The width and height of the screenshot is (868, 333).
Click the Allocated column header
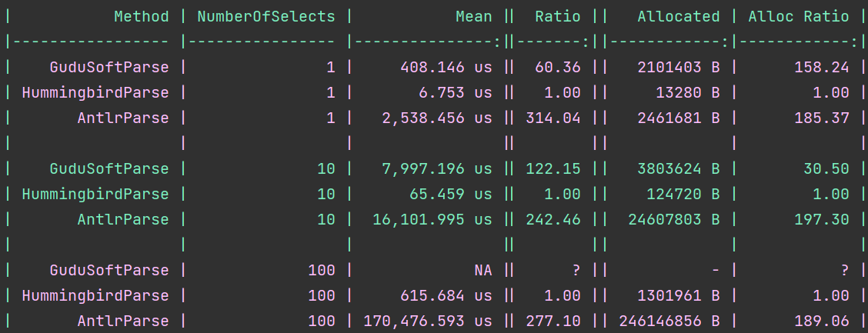(678, 16)
